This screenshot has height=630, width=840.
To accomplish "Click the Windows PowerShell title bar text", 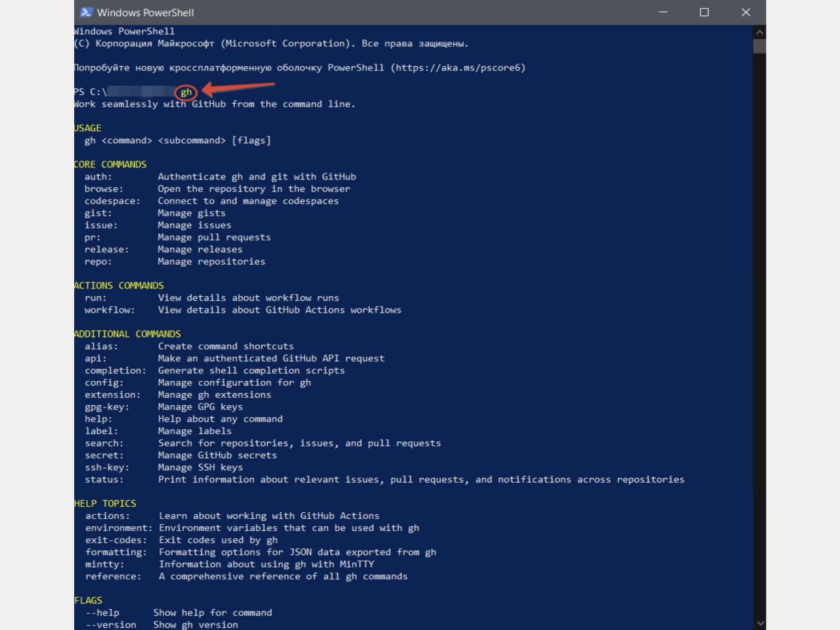I will (x=145, y=13).
